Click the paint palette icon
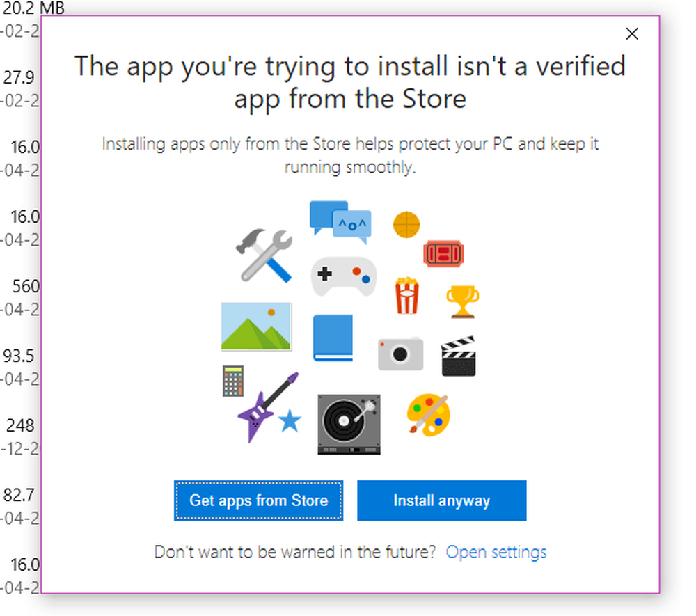696x616 pixels. (x=428, y=414)
